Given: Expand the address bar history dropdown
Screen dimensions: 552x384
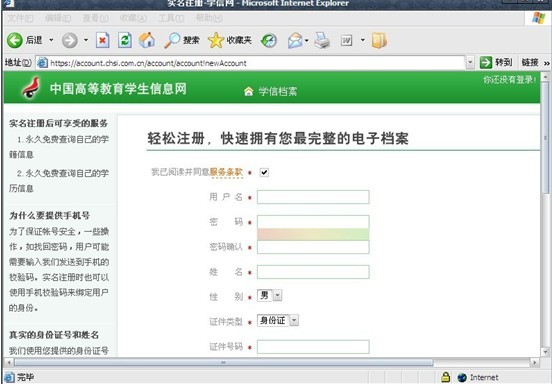Looking at the screenshot, I should (x=470, y=63).
